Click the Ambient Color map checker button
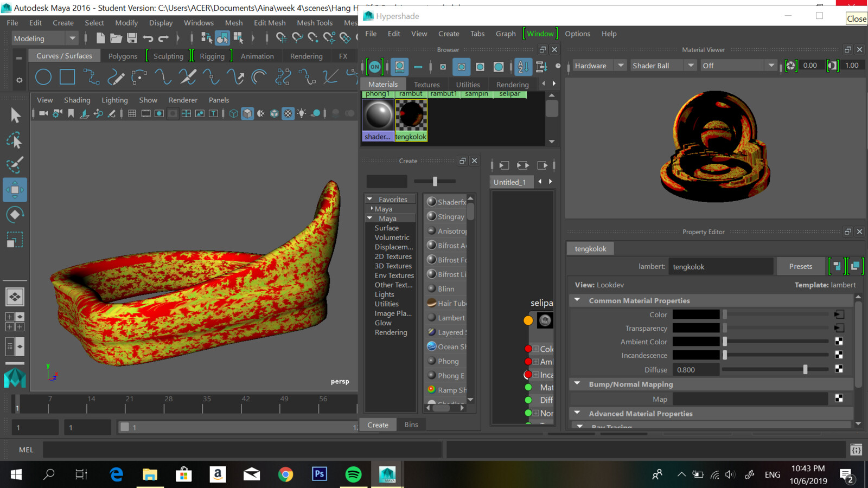Image resolution: width=868 pixels, height=488 pixels. [839, 342]
